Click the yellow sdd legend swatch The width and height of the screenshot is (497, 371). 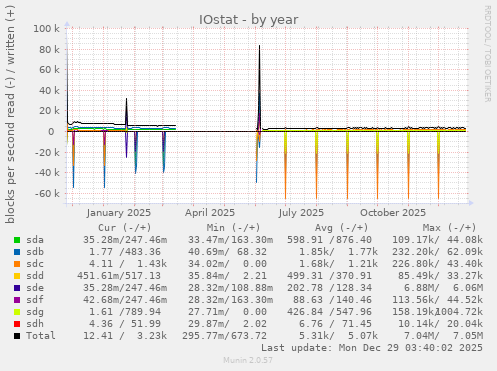click(17, 276)
